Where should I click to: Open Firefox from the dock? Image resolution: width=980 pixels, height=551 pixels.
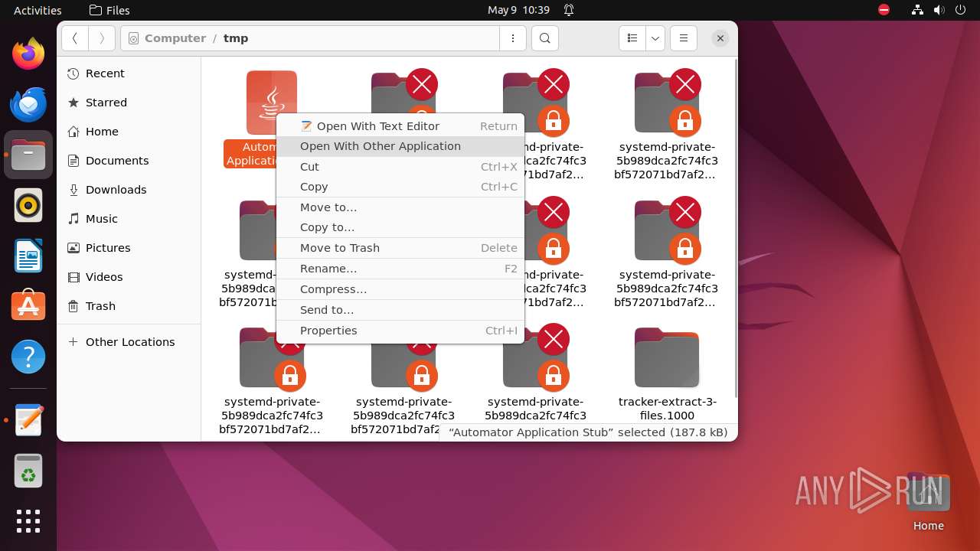click(28, 54)
